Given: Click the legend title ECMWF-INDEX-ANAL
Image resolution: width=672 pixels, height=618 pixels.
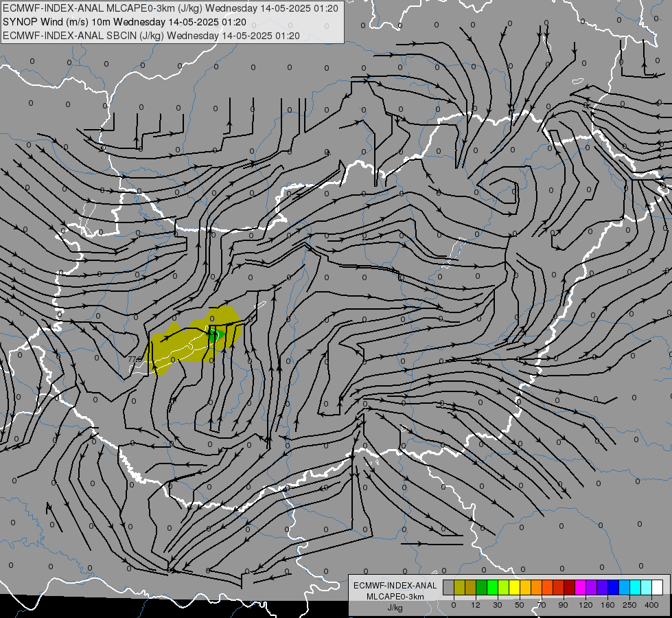Looking at the screenshot, I should 395,586.
